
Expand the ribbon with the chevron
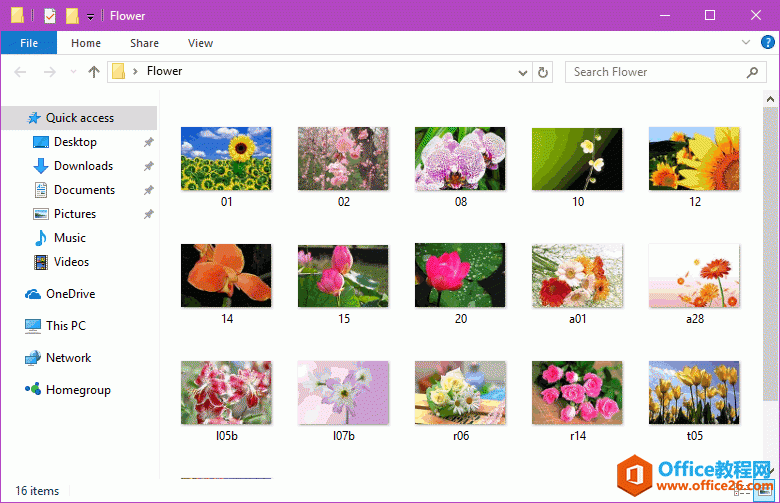coord(745,43)
